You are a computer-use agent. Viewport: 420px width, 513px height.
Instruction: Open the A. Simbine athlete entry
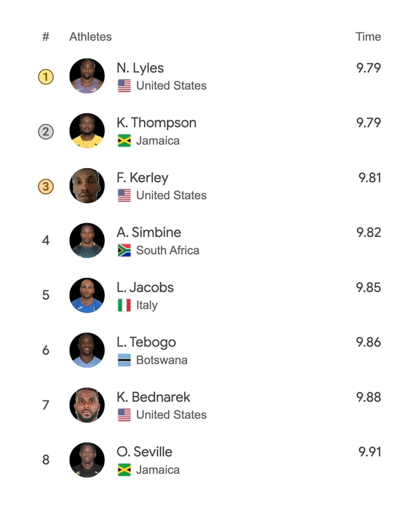click(x=148, y=232)
